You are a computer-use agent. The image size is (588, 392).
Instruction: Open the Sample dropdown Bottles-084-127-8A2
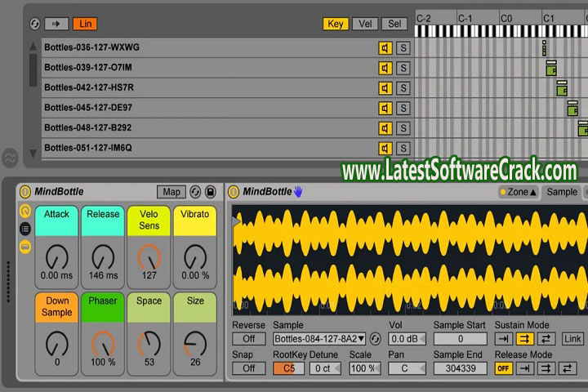pyautogui.click(x=319, y=339)
